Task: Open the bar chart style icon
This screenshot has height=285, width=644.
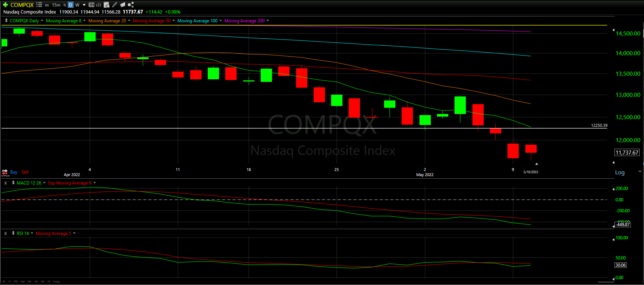Action: [98, 5]
